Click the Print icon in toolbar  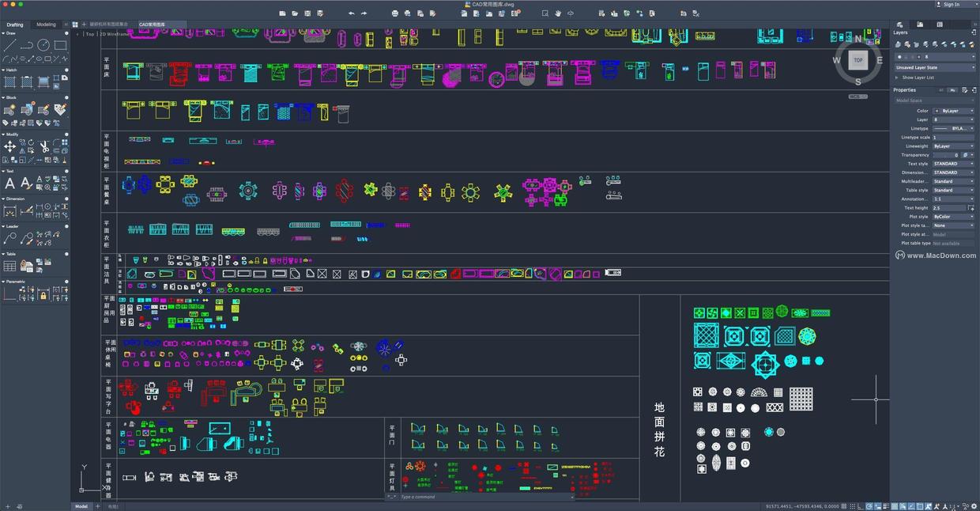coord(394,13)
